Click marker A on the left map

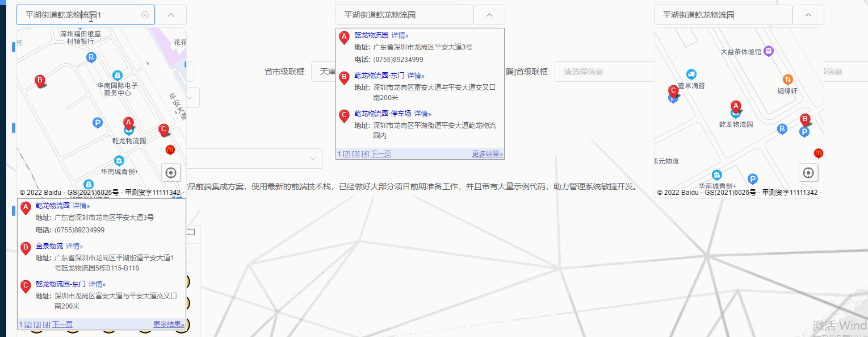point(128,123)
